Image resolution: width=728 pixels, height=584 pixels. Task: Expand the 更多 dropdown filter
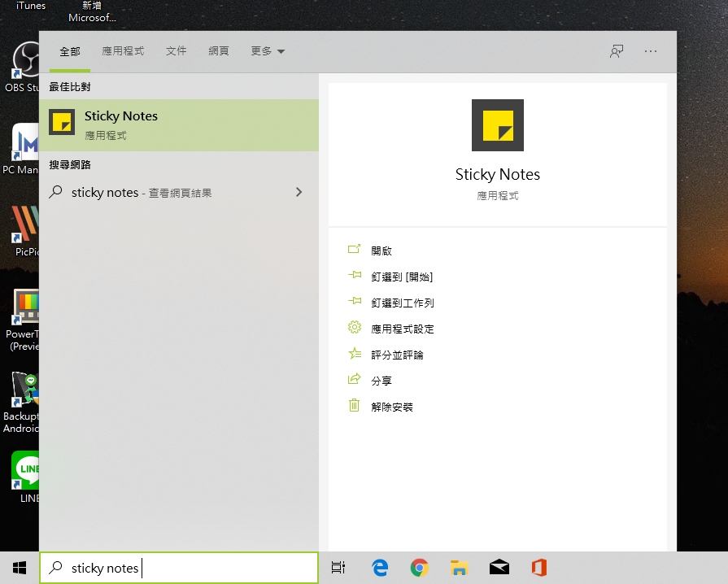(268, 51)
